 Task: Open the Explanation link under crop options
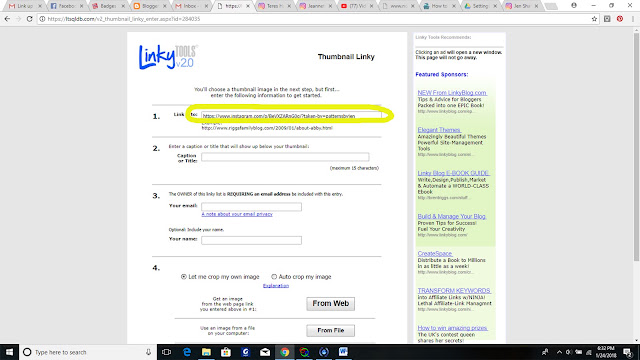click(x=276, y=286)
